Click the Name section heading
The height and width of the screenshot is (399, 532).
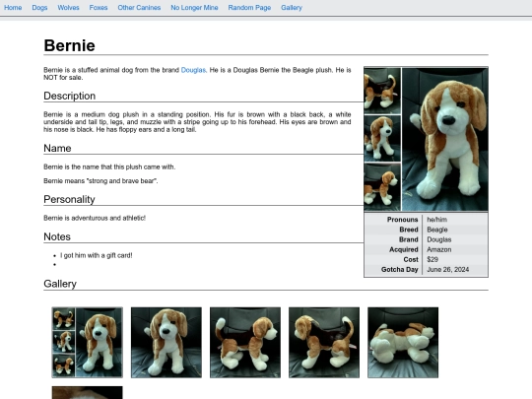coord(57,148)
